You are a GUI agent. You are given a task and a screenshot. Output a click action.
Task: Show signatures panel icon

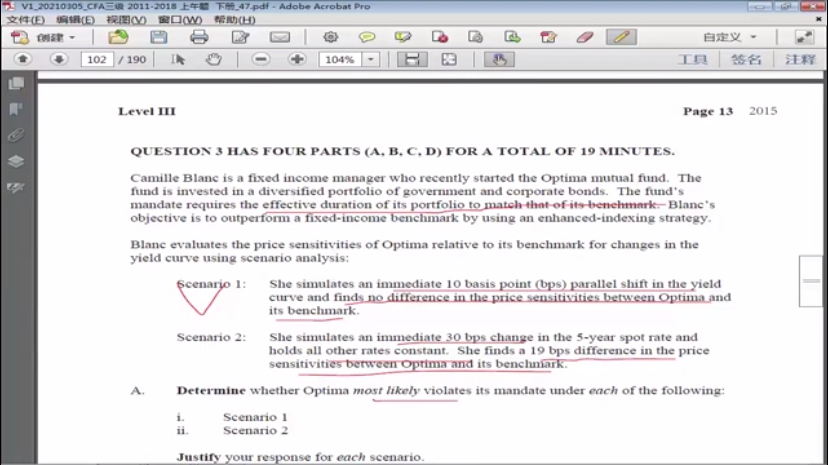(x=16, y=187)
